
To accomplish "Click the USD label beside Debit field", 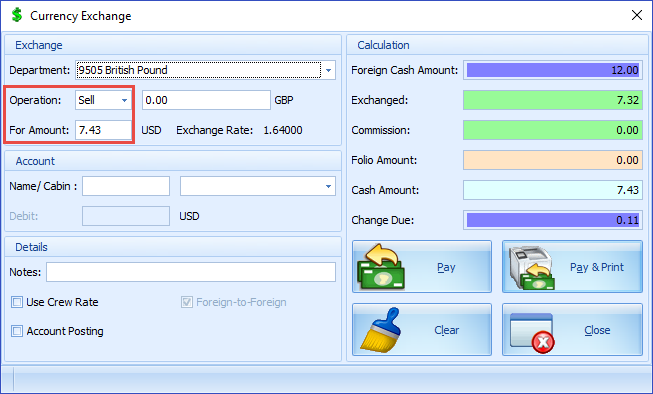I will point(189,216).
